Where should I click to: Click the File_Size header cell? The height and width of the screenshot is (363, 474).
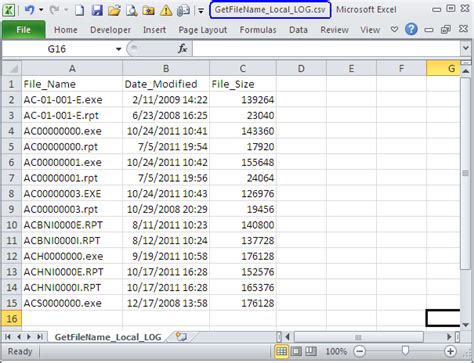coord(243,84)
